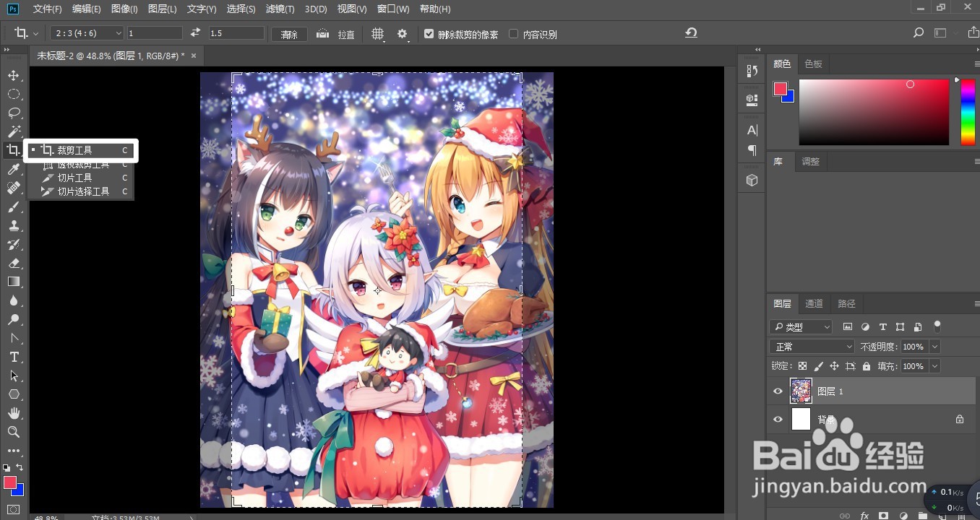Click the 清除 button
This screenshot has width=980, height=520.
pos(289,34)
